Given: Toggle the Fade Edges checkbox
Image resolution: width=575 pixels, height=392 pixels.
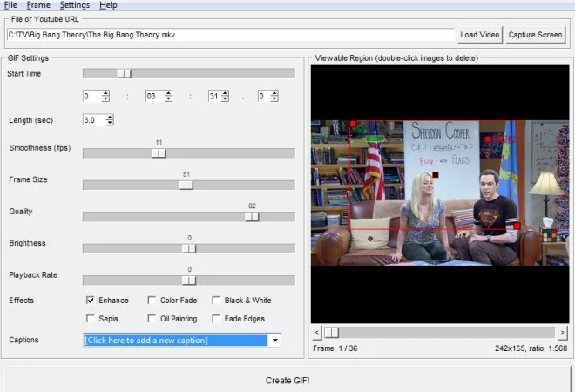Looking at the screenshot, I should click(217, 319).
